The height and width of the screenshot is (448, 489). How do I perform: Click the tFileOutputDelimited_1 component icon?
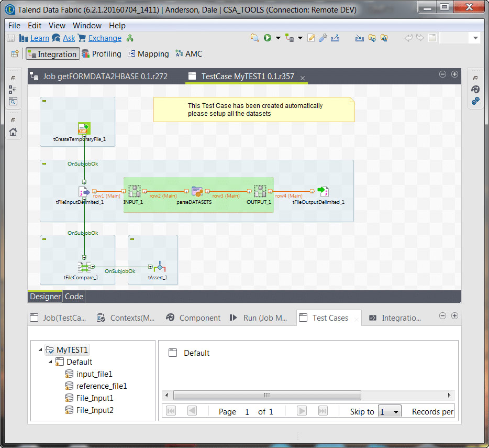click(323, 192)
